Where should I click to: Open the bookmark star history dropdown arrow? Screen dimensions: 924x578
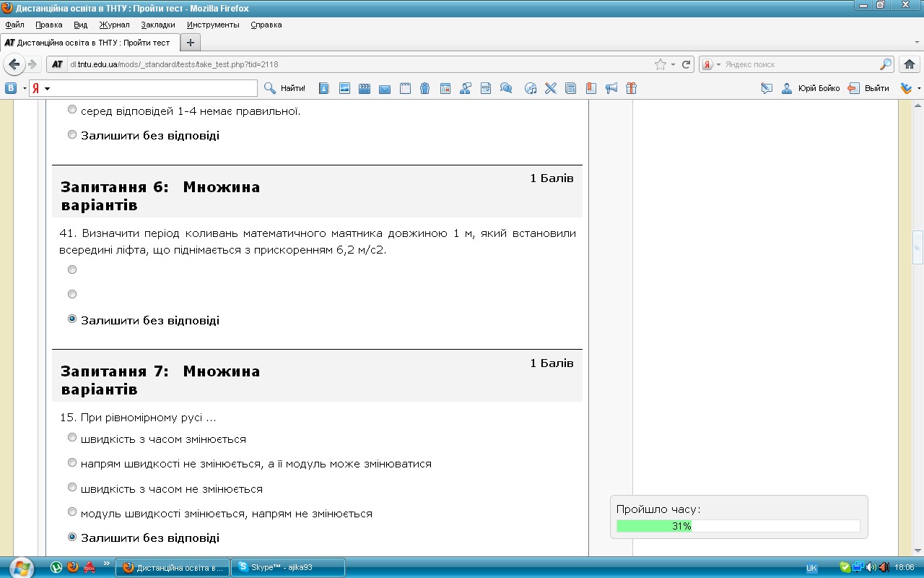point(673,64)
